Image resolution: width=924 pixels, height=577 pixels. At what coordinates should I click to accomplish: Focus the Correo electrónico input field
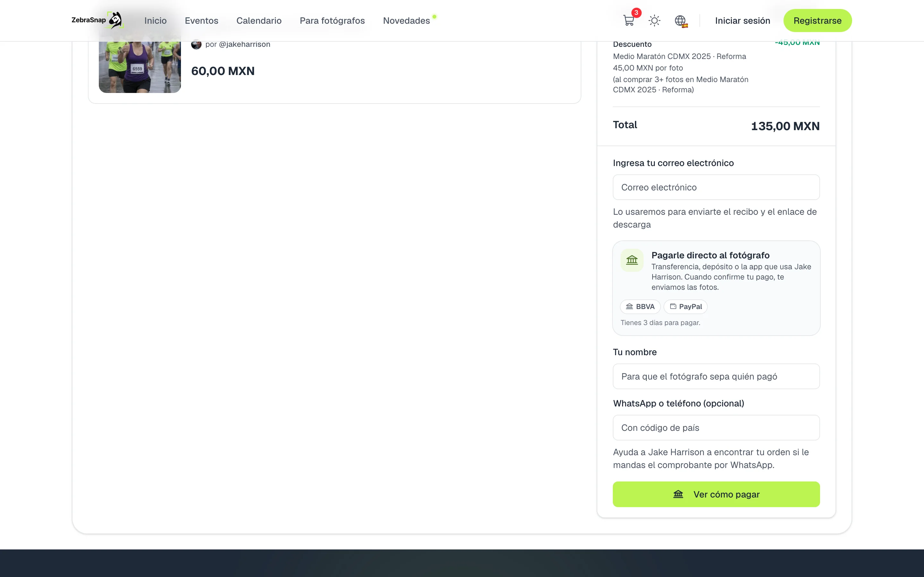point(716,188)
